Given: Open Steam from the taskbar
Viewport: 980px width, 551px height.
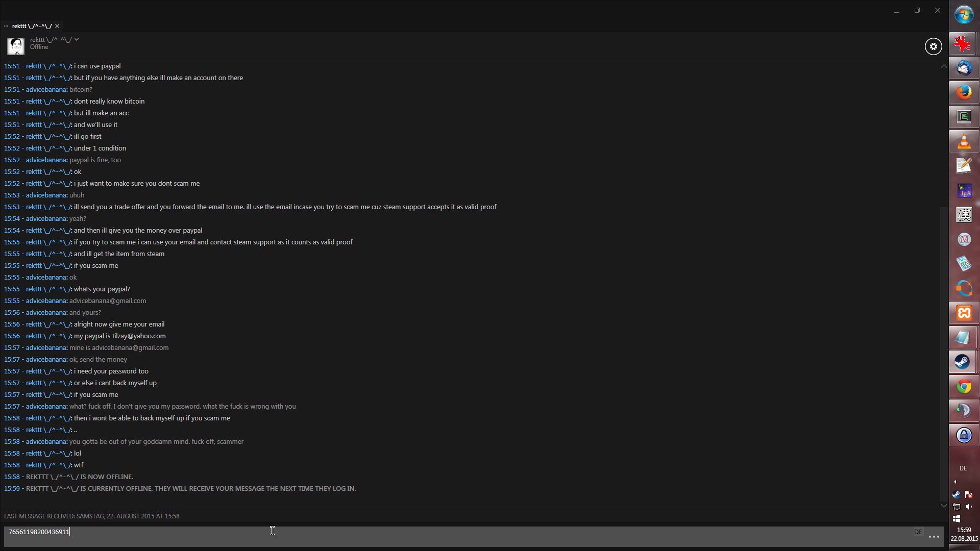Looking at the screenshot, I should tap(964, 362).
